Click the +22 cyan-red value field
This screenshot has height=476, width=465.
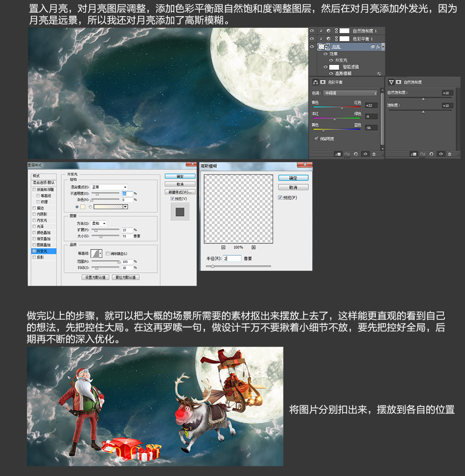tap(372, 105)
